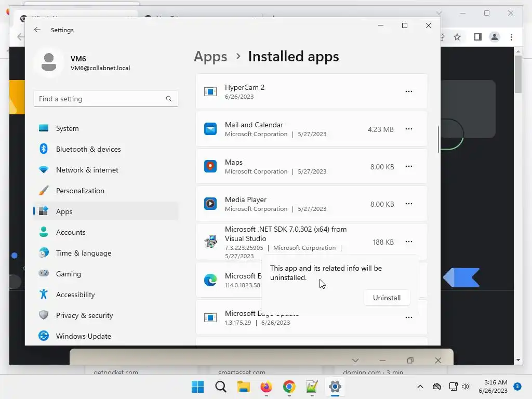Bookmark page with Chrome star icon

point(457,37)
